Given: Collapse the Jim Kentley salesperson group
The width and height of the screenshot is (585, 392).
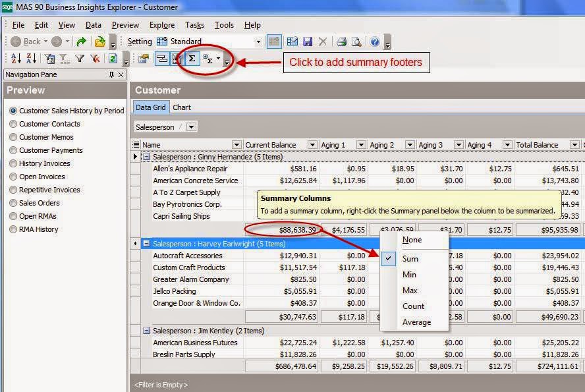Looking at the screenshot, I should tap(147, 331).
